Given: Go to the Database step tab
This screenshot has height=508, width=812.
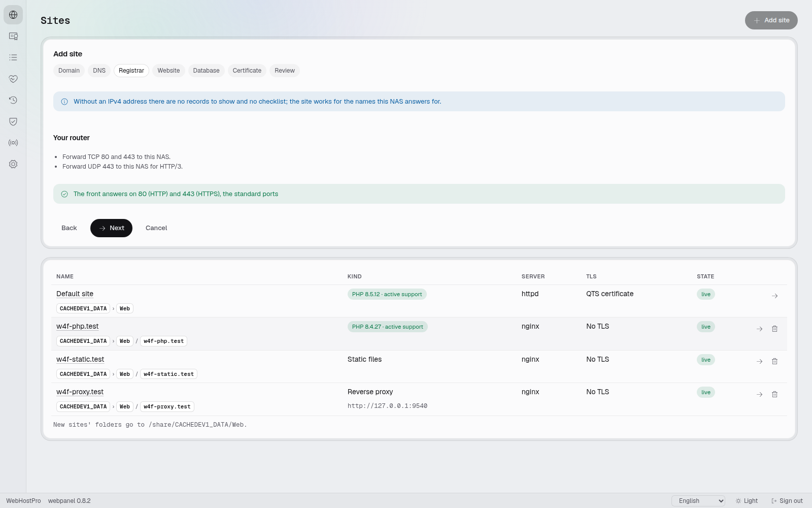Looking at the screenshot, I should point(207,71).
